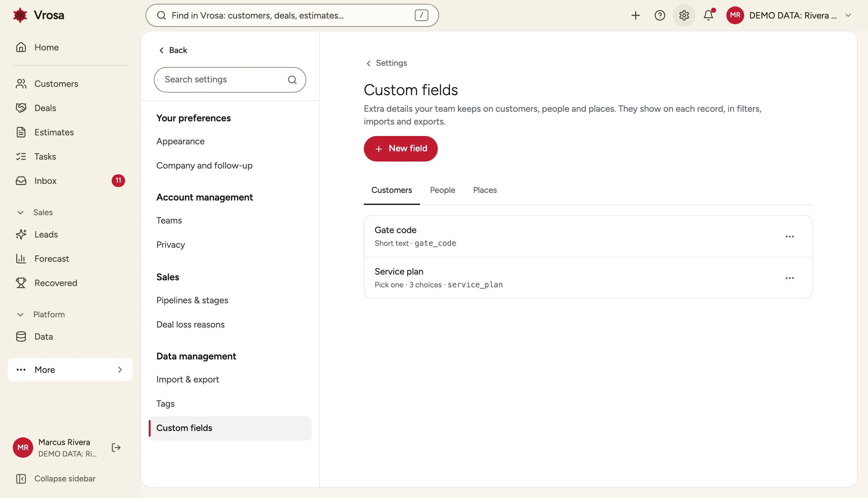The height and width of the screenshot is (498, 868).
Task: Open options menu for Service plan
Action: point(789,278)
